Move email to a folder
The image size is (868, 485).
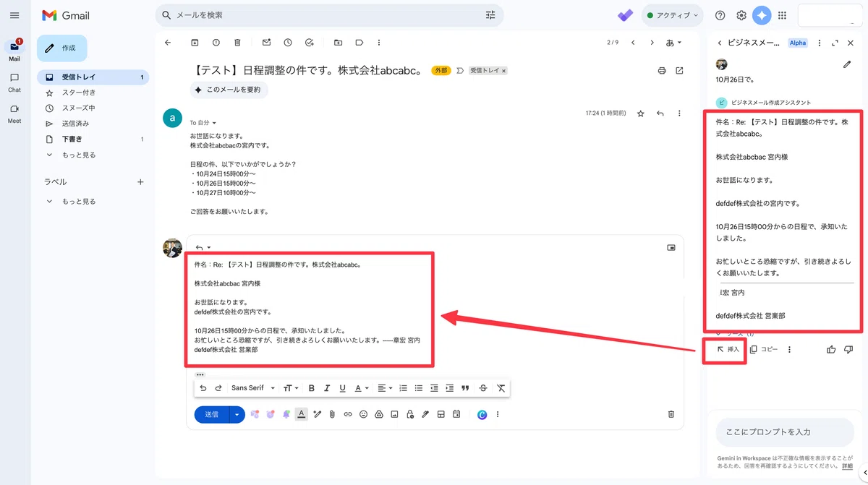coord(338,43)
